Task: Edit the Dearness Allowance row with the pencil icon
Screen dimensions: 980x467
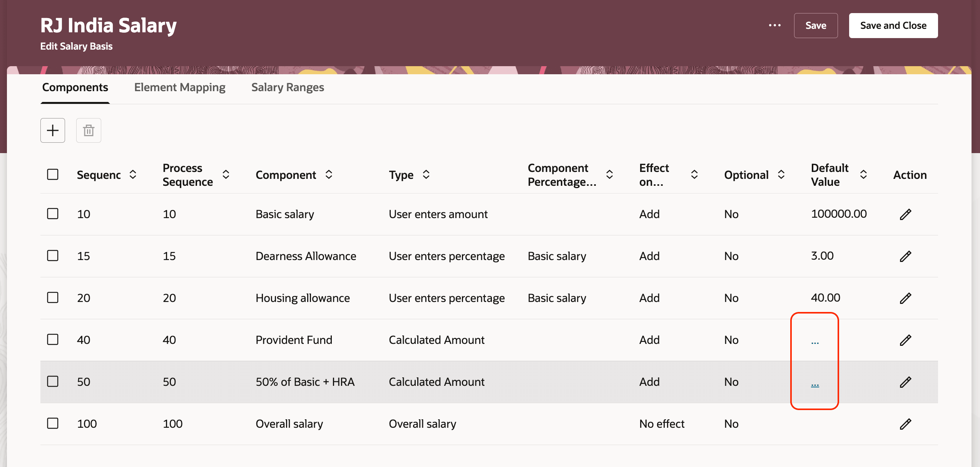Action: [x=906, y=256]
